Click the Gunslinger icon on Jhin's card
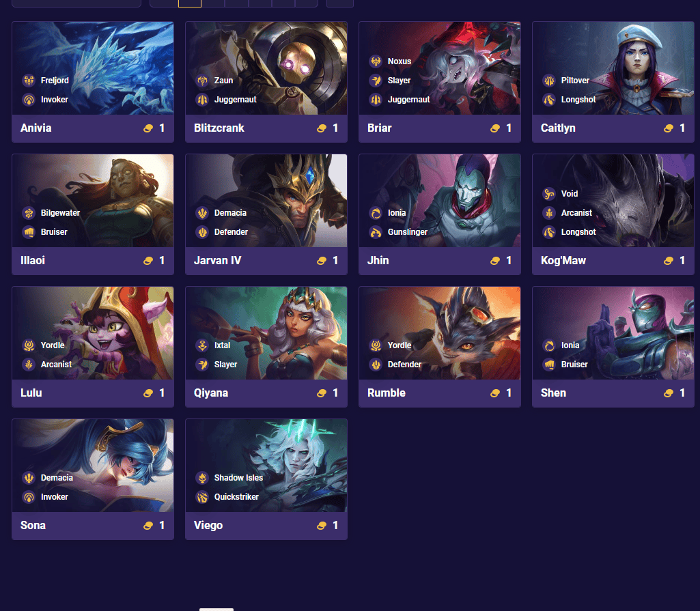700x611 pixels. (x=376, y=232)
